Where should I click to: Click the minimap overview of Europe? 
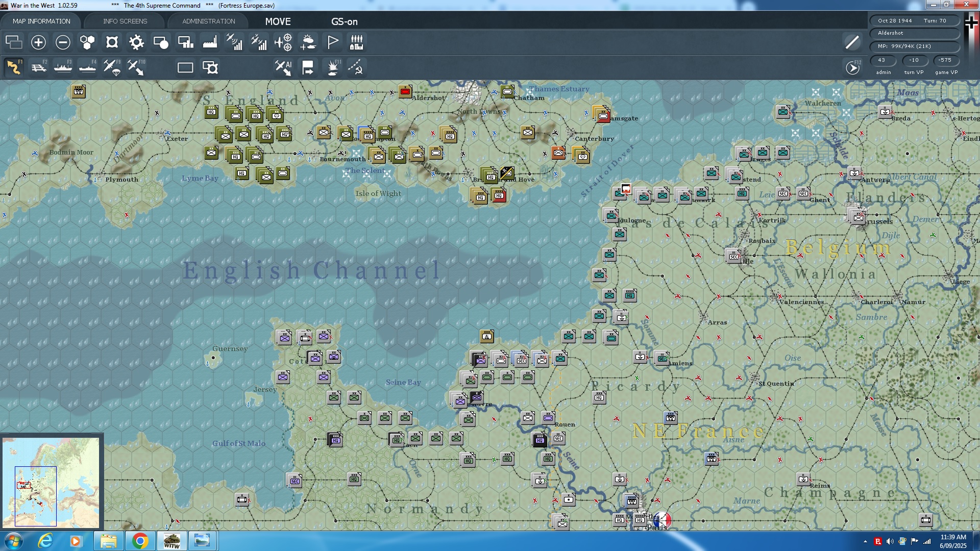coord(51,482)
